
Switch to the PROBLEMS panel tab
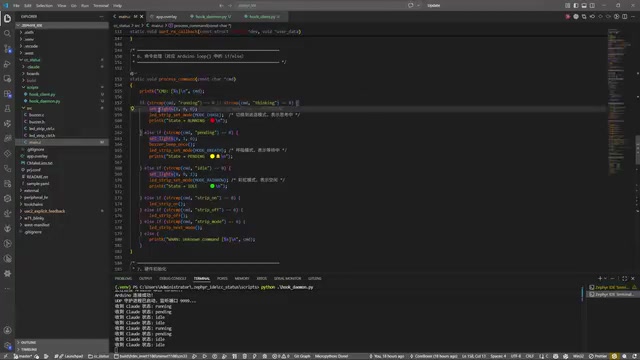click(x=123, y=278)
